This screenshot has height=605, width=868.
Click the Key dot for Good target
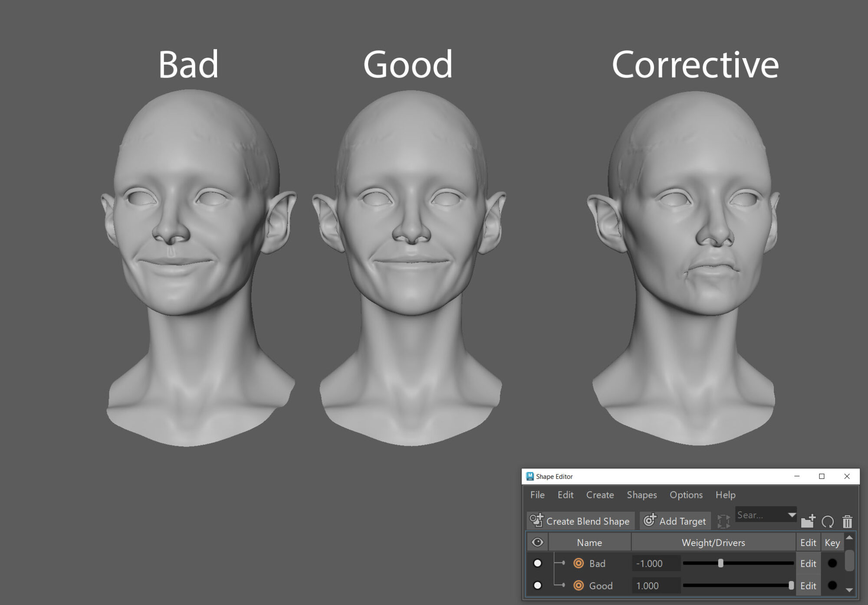[832, 585]
